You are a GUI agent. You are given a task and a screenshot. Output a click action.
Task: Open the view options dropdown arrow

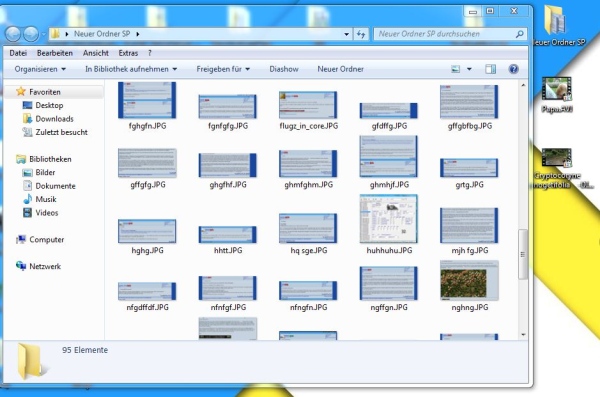tap(469, 69)
